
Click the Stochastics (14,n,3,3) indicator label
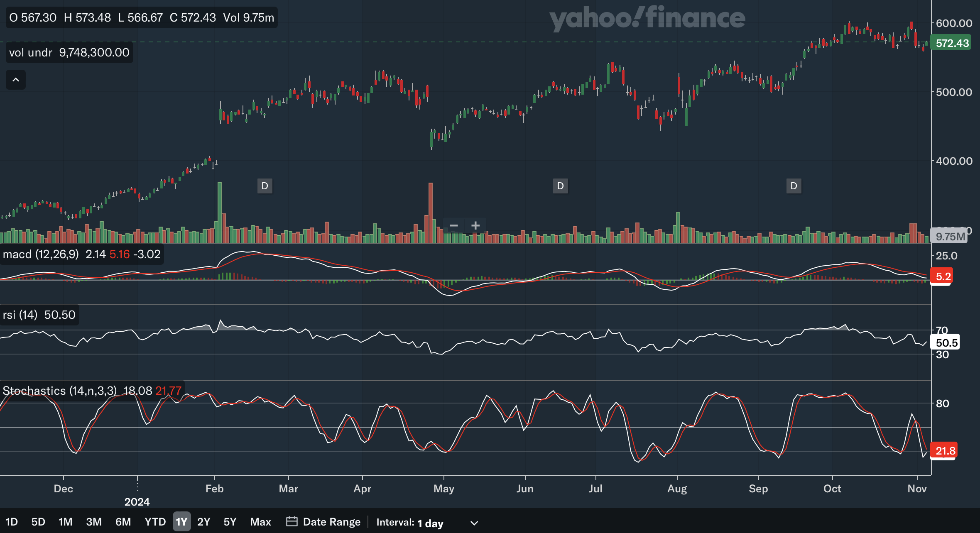pyautogui.click(x=60, y=391)
